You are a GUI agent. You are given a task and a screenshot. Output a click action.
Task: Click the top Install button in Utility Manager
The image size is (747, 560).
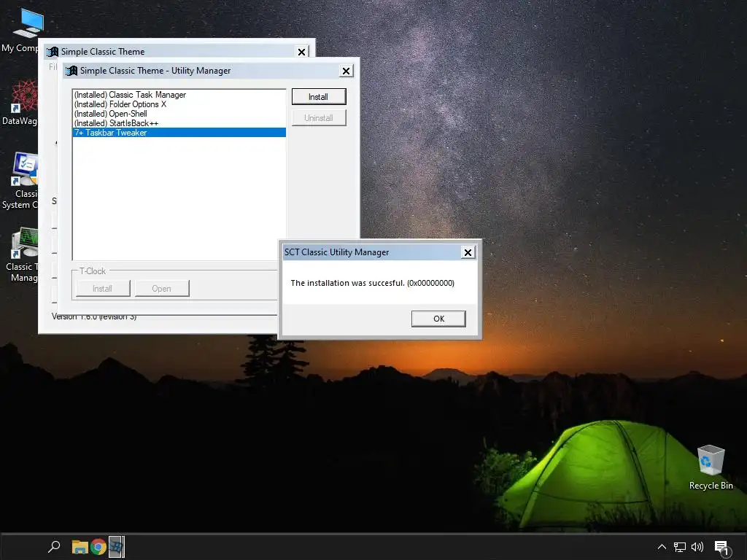point(318,97)
